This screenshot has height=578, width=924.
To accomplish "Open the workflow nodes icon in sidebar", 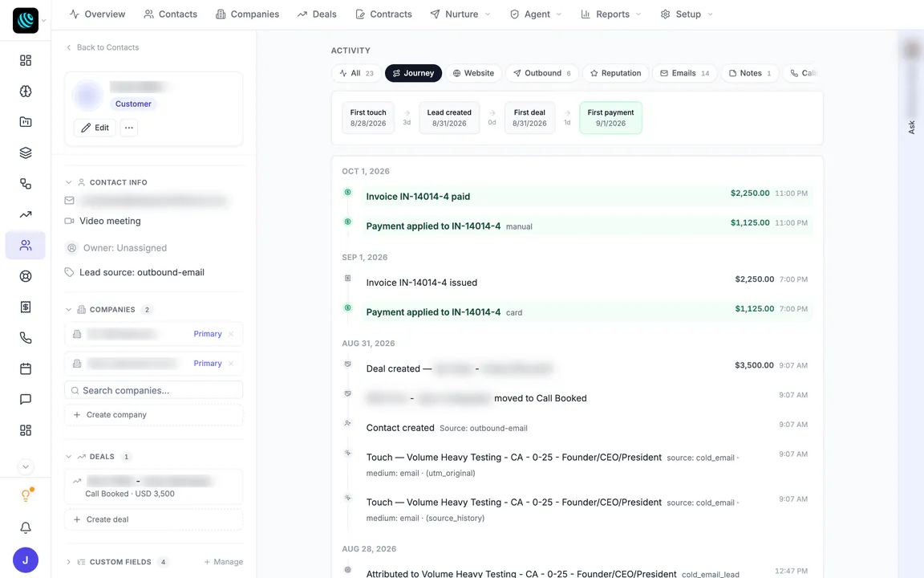I will [26, 183].
